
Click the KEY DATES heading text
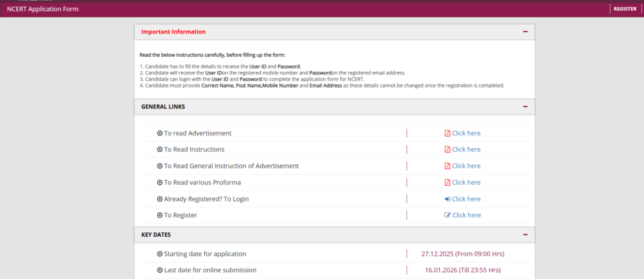(156, 235)
